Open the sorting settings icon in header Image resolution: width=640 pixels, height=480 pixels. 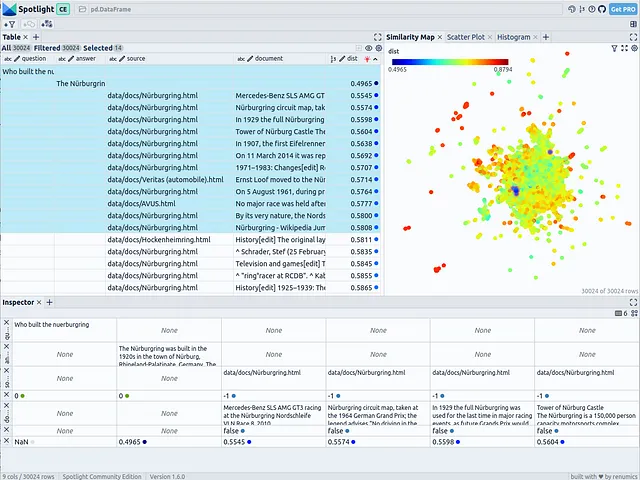[x=582, y=9]
